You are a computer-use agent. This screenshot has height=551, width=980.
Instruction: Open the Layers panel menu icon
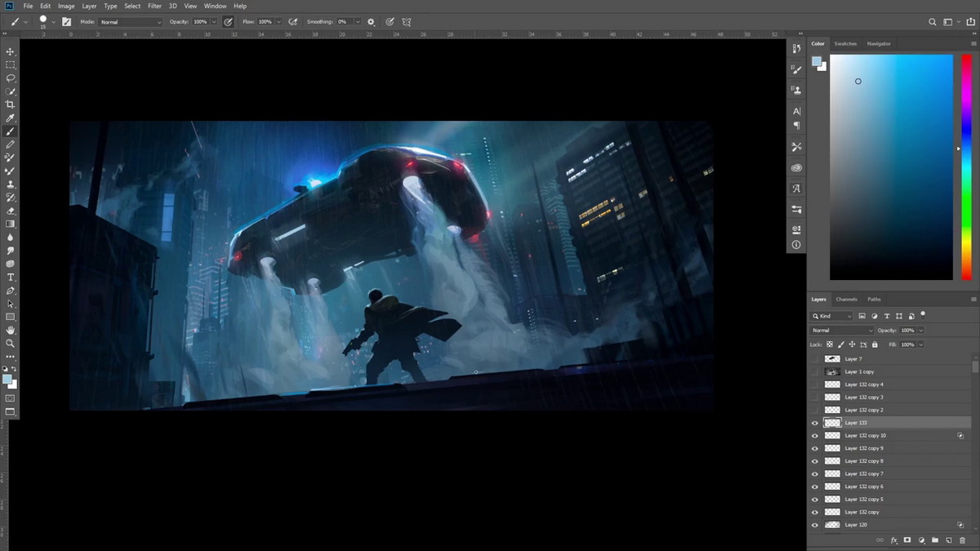(x=974, y=300)
